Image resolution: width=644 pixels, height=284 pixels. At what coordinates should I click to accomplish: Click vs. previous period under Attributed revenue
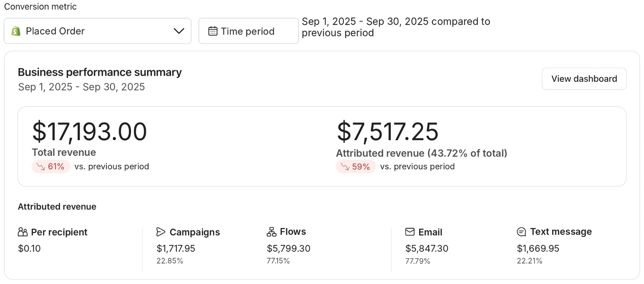[x=417, y=166]
